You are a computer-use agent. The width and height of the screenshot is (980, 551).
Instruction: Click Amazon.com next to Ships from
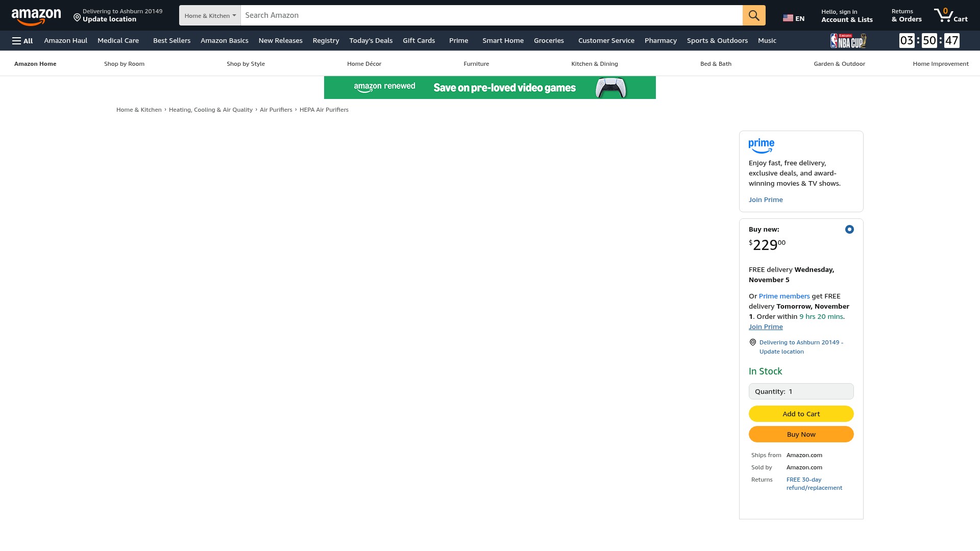(x=804, y=455)
